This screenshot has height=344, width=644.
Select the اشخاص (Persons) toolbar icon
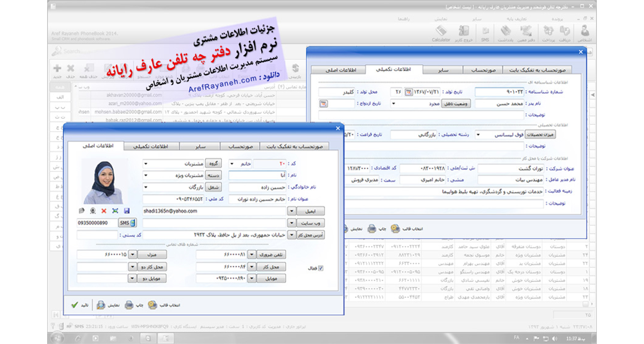(x=584, y=31)
